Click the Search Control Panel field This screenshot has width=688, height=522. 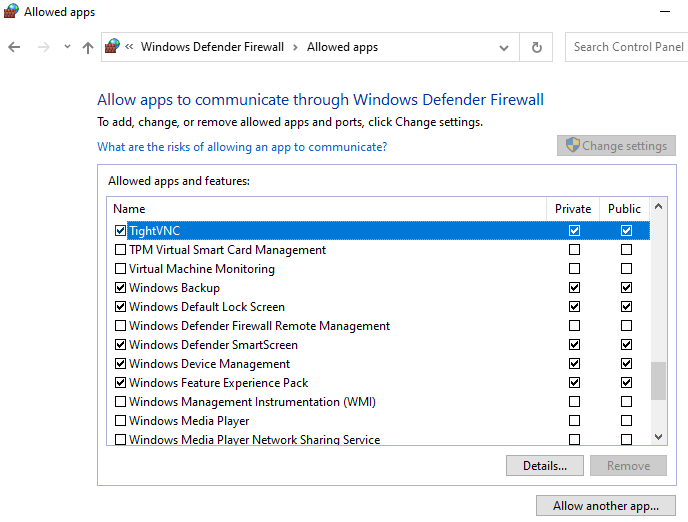(x=627, y=47)
